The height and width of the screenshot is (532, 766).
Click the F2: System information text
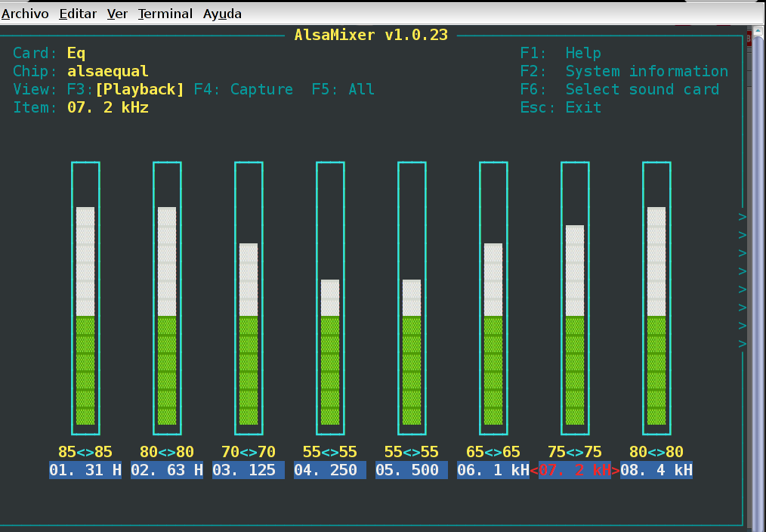[x=624, y=71]
